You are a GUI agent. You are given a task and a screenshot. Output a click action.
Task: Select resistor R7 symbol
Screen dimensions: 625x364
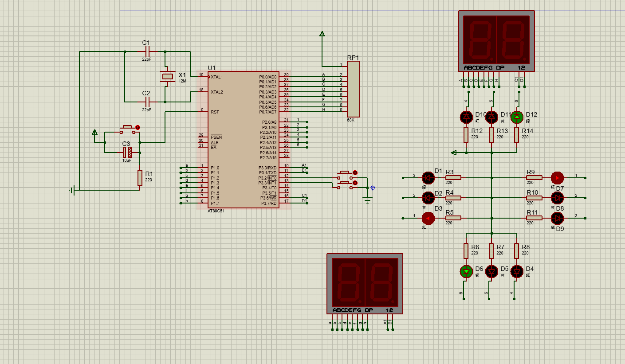coord(491,251)
